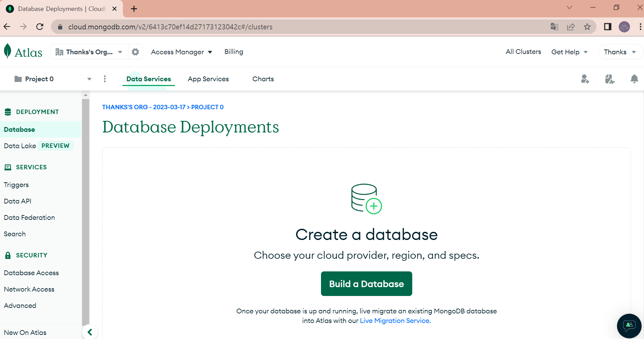Viewport: 644px width, 339px height.
Task: Open the support chat bubble
Action: pos(629,326)
